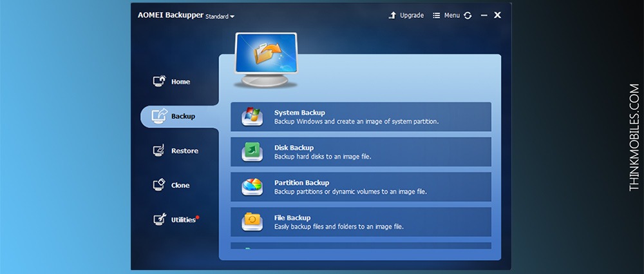Choose System Backup option title

point(299,113)
